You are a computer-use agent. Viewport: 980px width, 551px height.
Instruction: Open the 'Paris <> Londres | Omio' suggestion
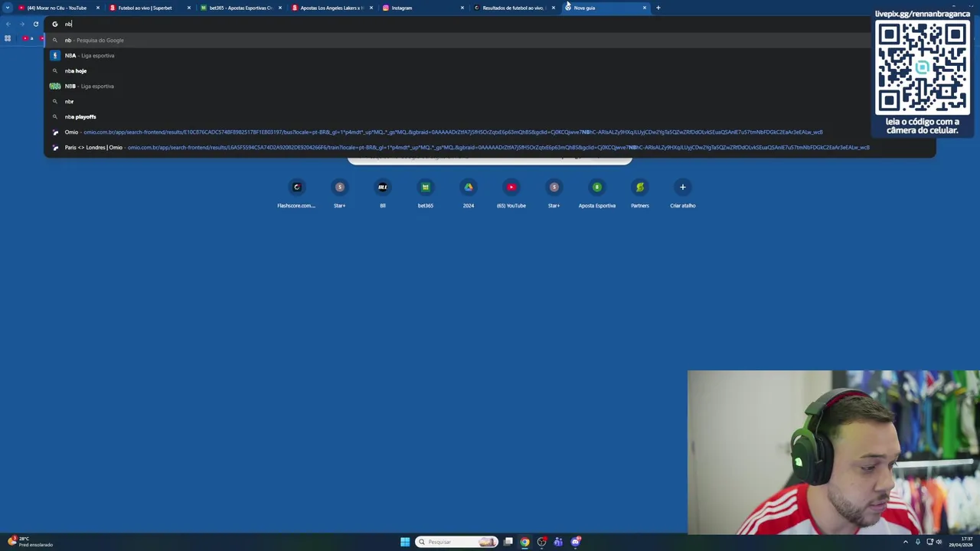[x=489, y=147]
